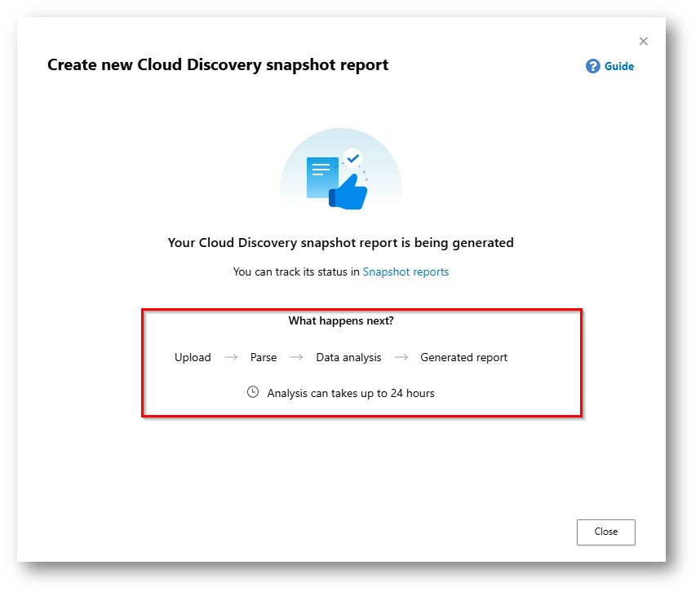Select the Upload step label
The image size is (700, 596).
[x=193, y=357]
